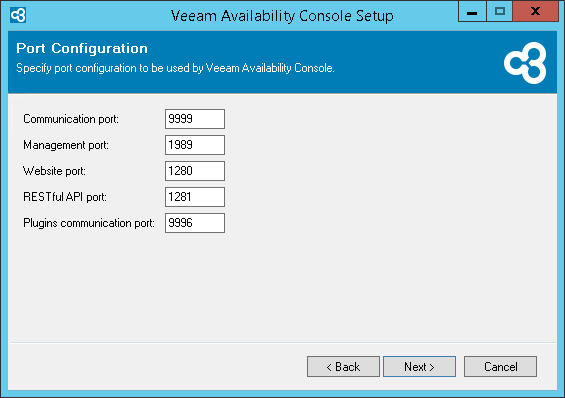Click the Communication port label
The width and height of the screenshot is (565, 398).
pos(71,119)
